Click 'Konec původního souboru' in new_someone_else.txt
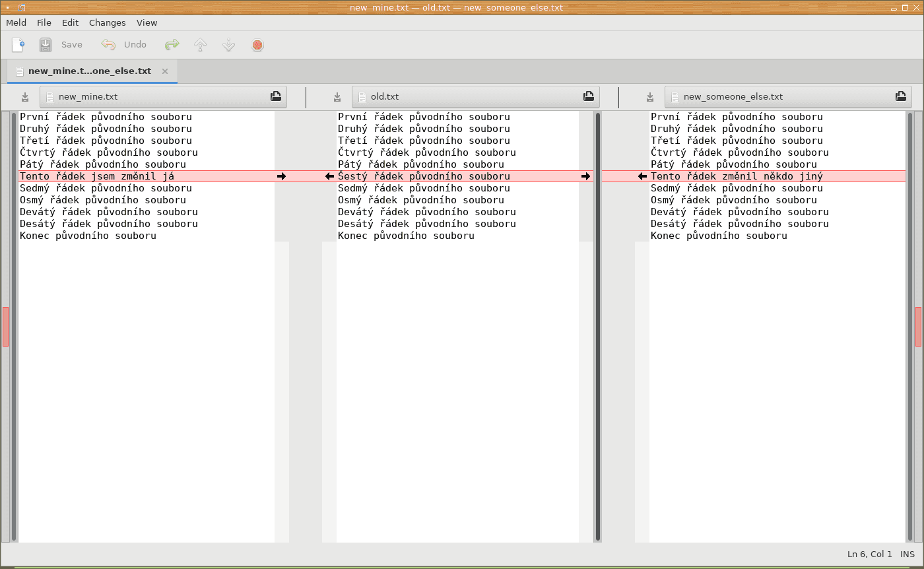Image resolution: width=924 pixels, height=569 pixels. click(719, 236)
